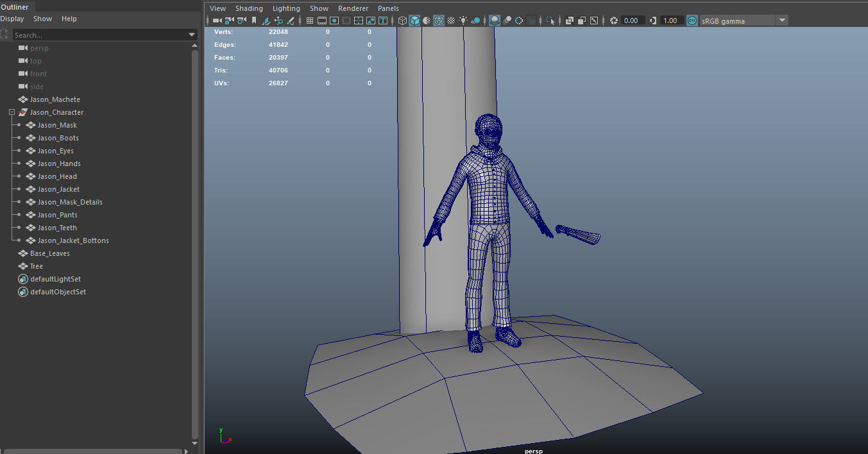Click X-Ray Active Components icon
The image size is (868, 454).
point(582,21)
